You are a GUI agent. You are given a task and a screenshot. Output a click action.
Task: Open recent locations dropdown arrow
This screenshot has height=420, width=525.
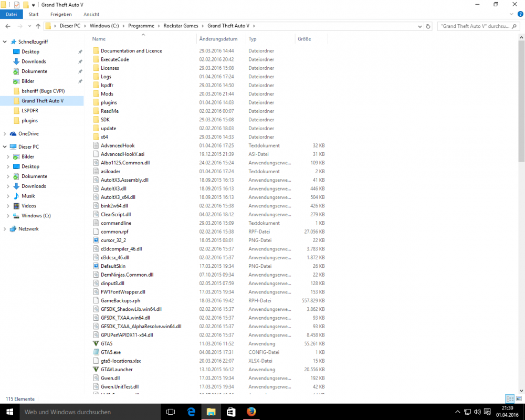click(x=29, y=26)
